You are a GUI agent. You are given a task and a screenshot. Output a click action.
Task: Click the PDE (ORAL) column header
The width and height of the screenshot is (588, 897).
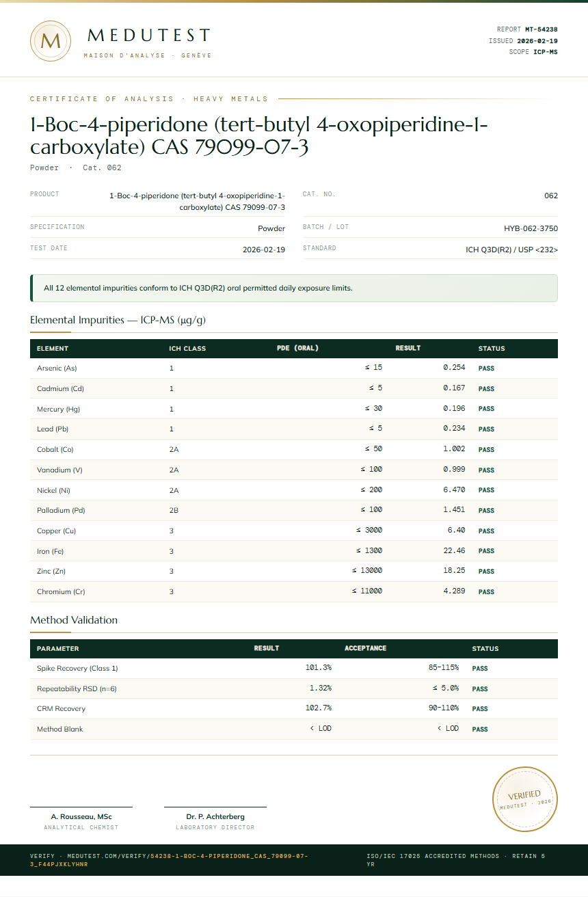(297, 348)
